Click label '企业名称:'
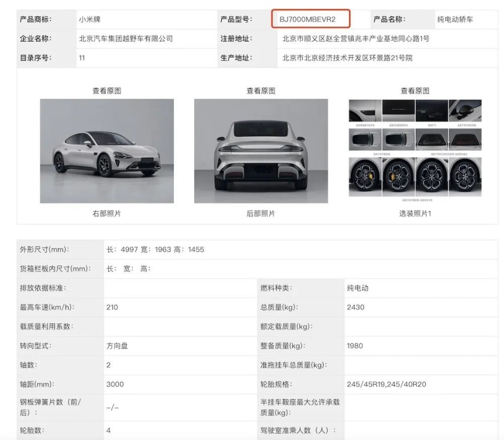 pos(35,38)
